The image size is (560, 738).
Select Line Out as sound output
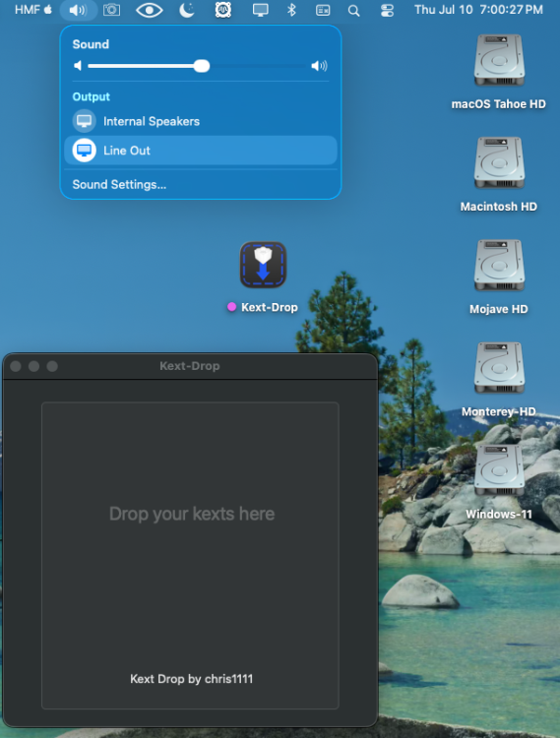point(201,151)
